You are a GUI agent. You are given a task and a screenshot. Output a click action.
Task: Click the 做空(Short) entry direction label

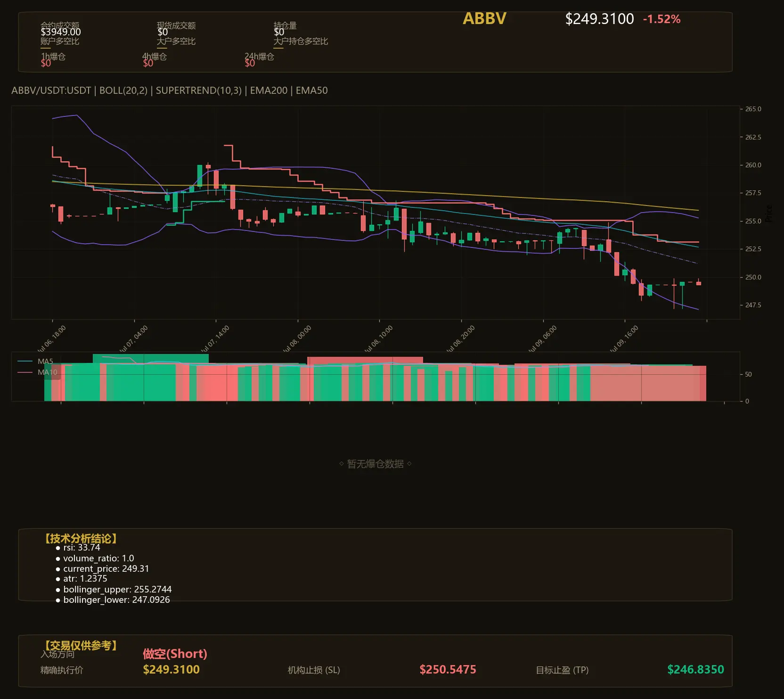point(175,654)
